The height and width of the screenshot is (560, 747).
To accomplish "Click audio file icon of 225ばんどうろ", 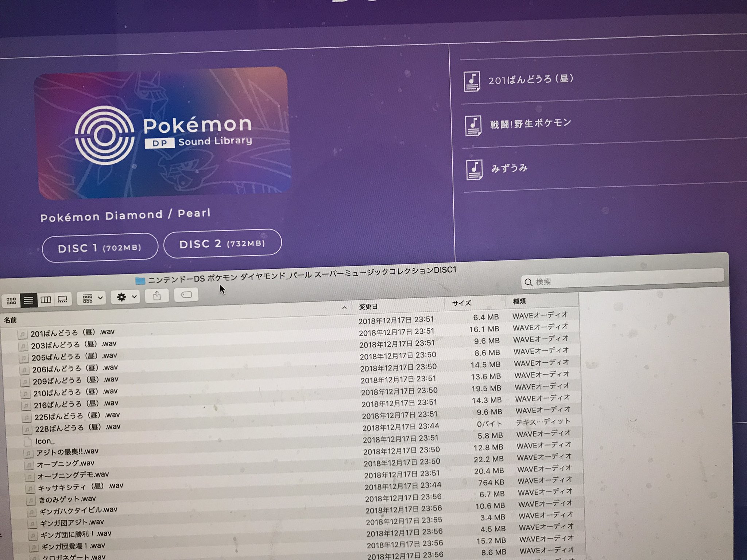I will coord(27,418).
